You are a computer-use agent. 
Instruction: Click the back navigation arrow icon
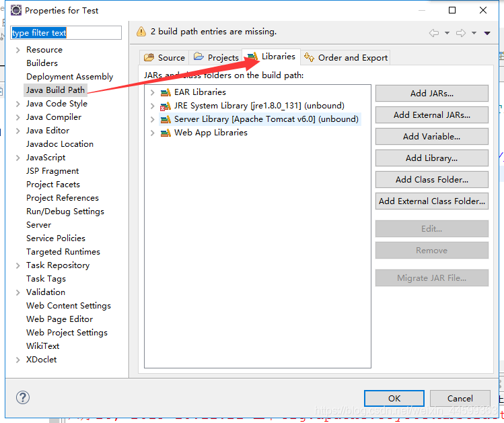[434, 33]
